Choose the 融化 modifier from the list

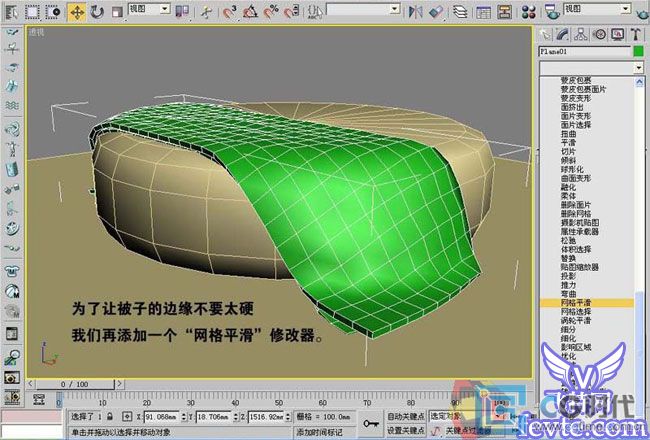(x=568, y=187)
